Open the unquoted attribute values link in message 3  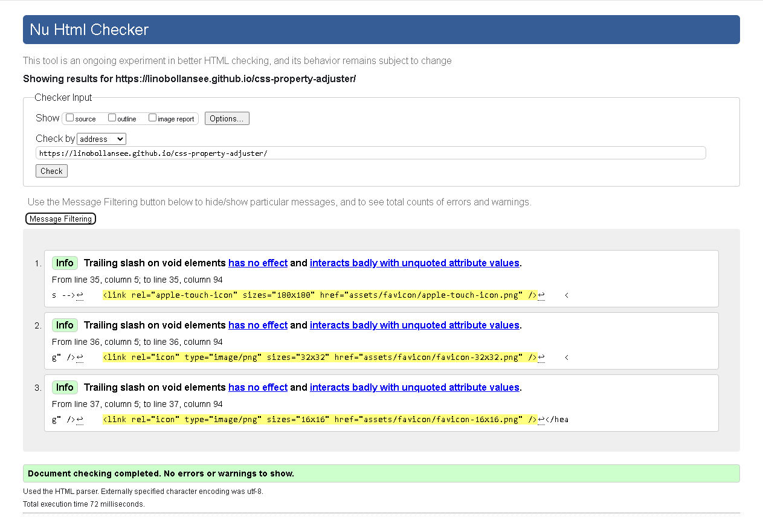pyautogui.click(x=414, y=387)
